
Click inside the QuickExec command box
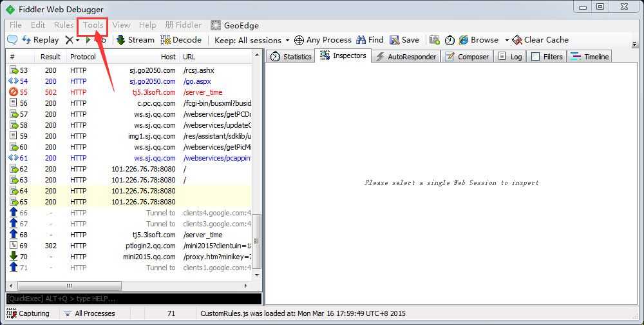[x=133, y=299]
